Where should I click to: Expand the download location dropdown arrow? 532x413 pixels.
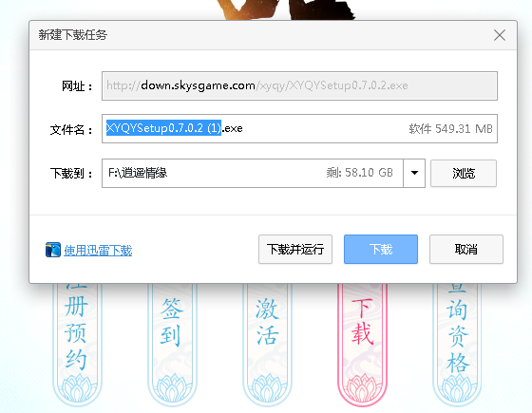point(414,173)
